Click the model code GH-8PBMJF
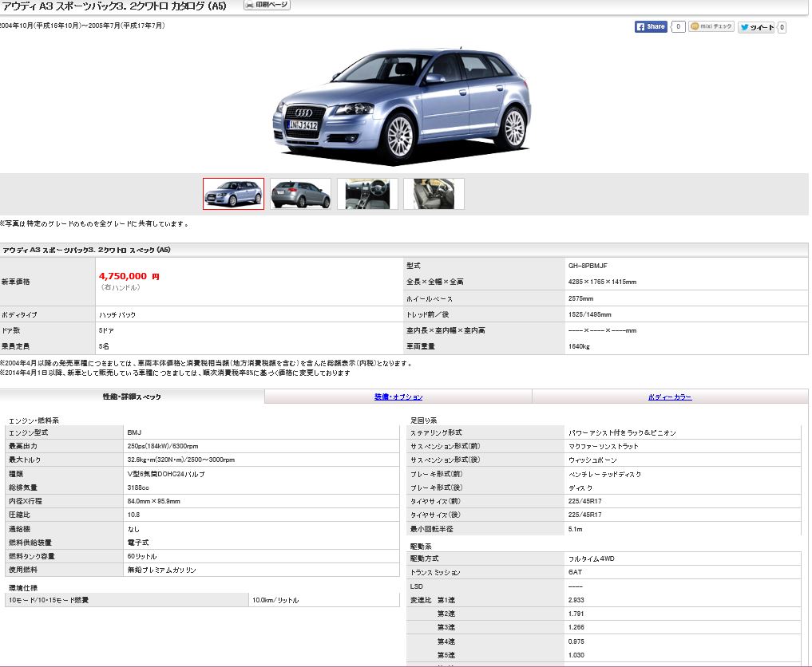The width and height of the screenshot is (812, 667). point(588,266)
